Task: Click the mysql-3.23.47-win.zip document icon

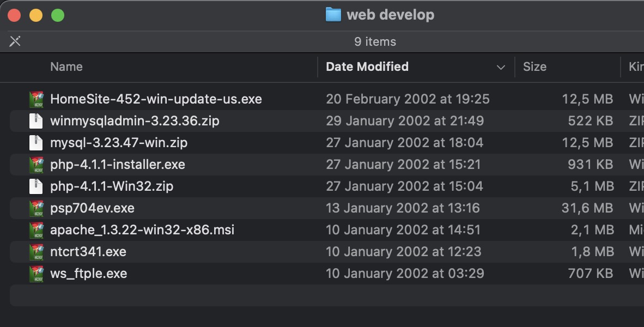Action: pos(36,143)
